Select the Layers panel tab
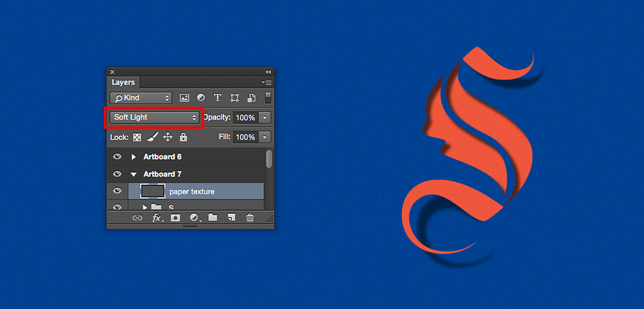Viewport: 644px width, 309px height. pyautogui.click(x=123, y=83)
